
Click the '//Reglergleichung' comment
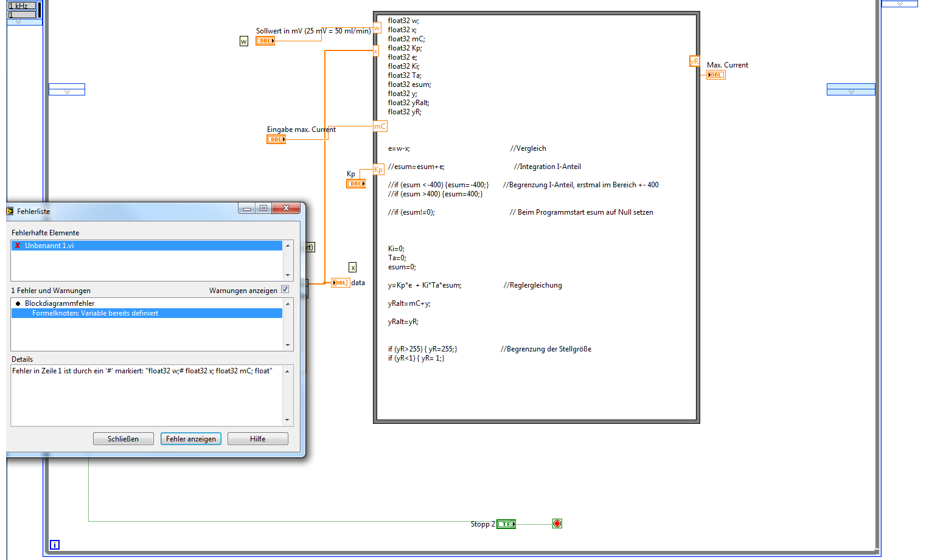click(x=533, y=285)
